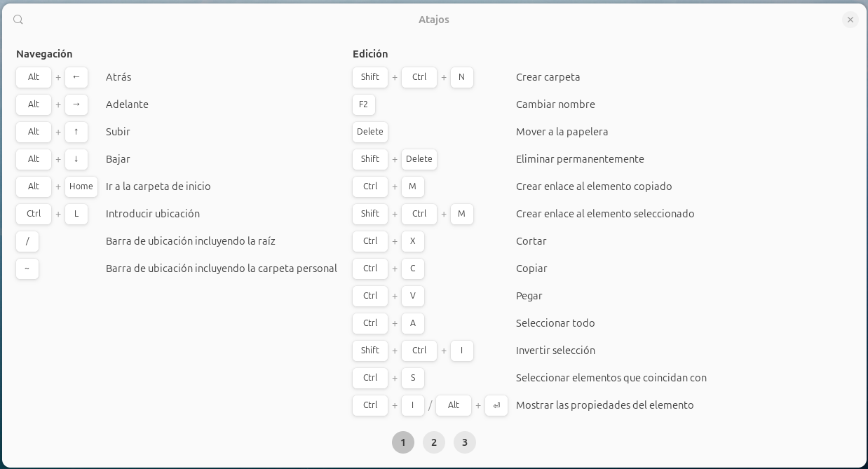Select the F2 key next to Cambiar nombre
The height and width of the screenshot is (469, 868).
pyautogui.click(x=363, y=104)
